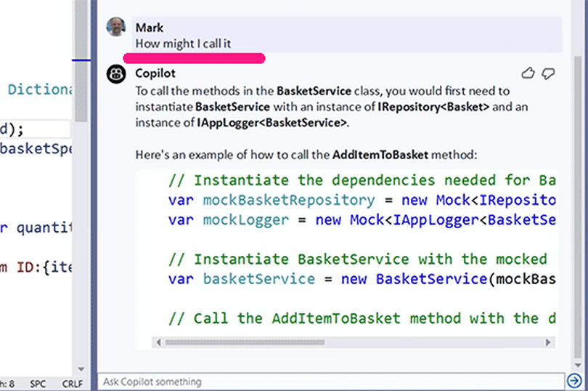Click the '// Instantiate the dependencies' comment line
This screenshot has height=391, width=588.
point(362,180)
